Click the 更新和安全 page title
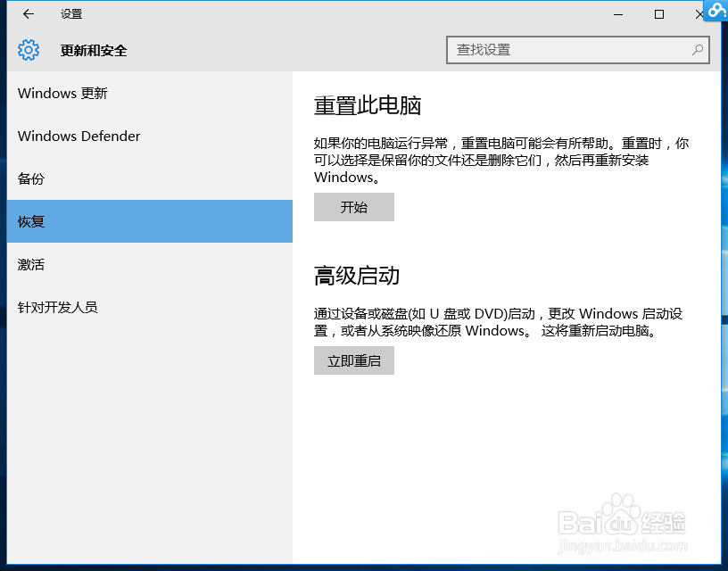 pos(94,51)
